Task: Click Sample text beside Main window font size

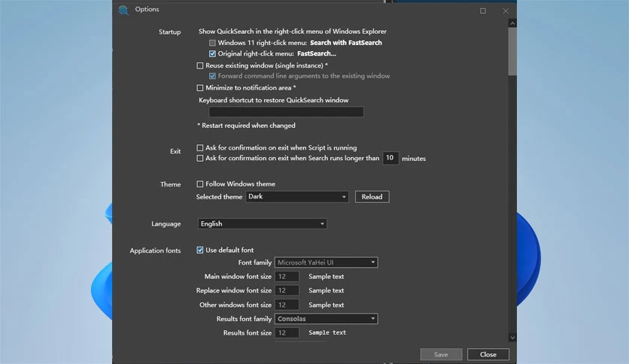Action: click(326, 277)
